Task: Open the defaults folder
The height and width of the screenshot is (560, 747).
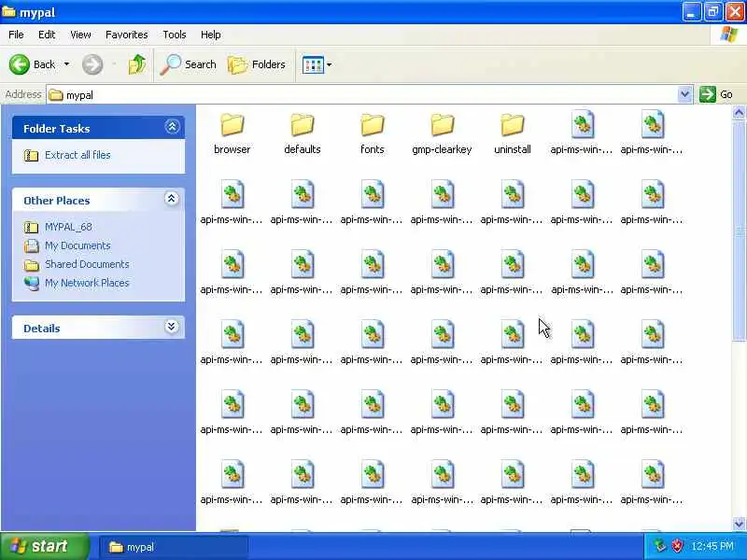Action: pyautogui.click(x=302, y=133)
